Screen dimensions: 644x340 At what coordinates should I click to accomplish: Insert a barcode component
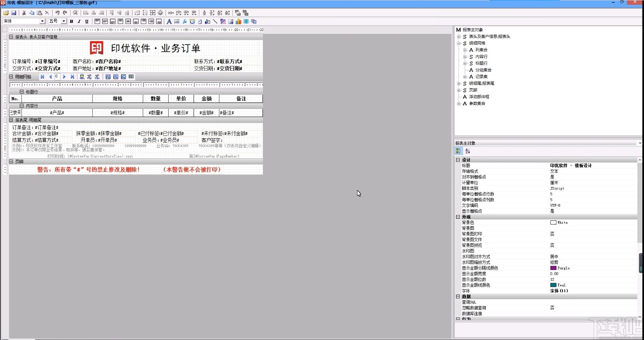point(246,21)
